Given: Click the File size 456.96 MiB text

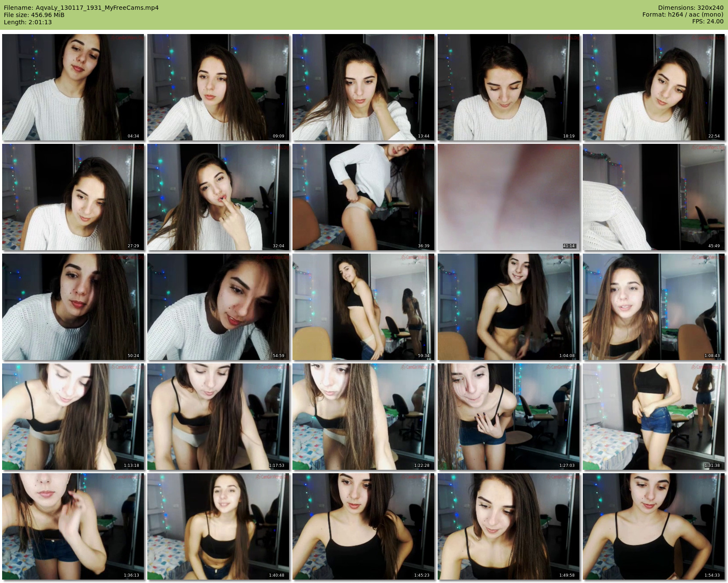Looking at the screenshot, I should (x=34, y=15).
